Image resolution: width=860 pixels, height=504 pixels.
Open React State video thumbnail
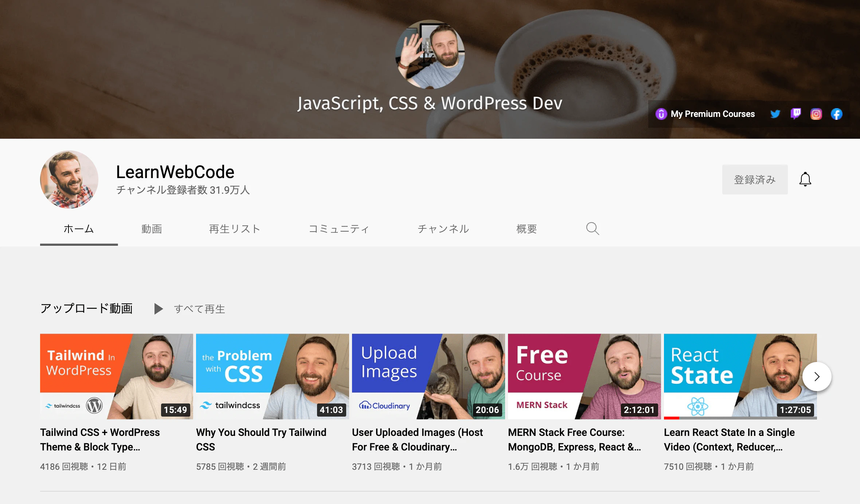(740, 377)
